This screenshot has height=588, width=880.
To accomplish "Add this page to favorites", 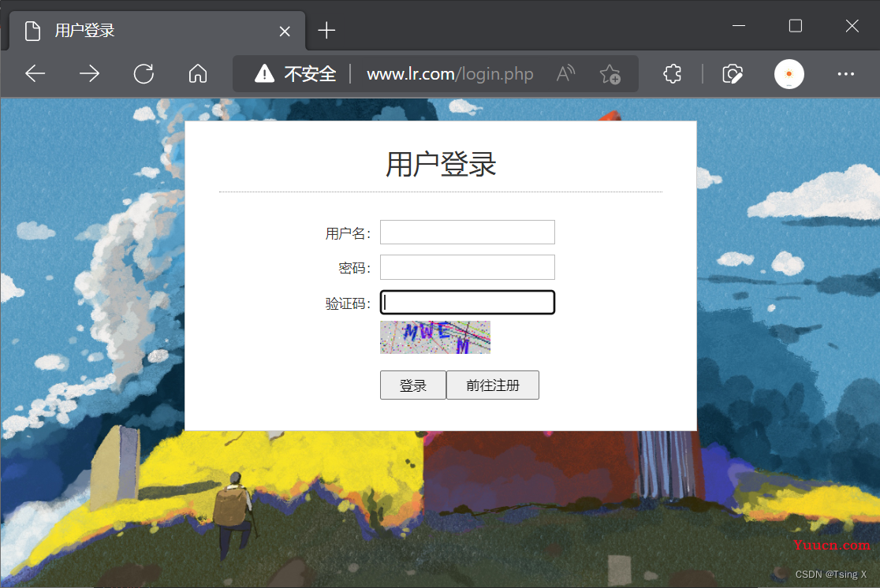I will (x=610, y=73).
